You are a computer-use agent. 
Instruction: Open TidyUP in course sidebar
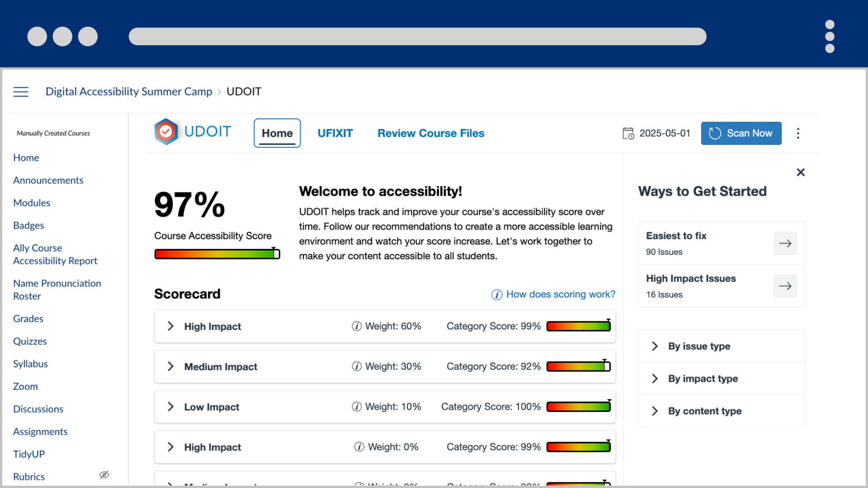coord(29,454)
